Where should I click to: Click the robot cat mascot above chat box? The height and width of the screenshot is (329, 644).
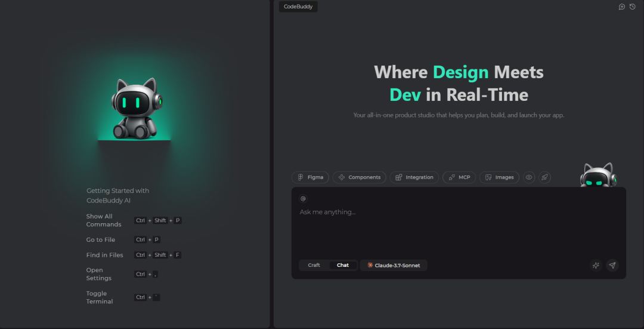(599, 175)
